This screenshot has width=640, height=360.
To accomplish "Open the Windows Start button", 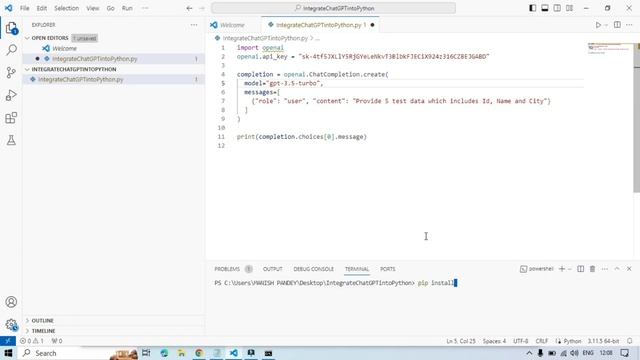I will pyautogui.click(x=8, y=353).
